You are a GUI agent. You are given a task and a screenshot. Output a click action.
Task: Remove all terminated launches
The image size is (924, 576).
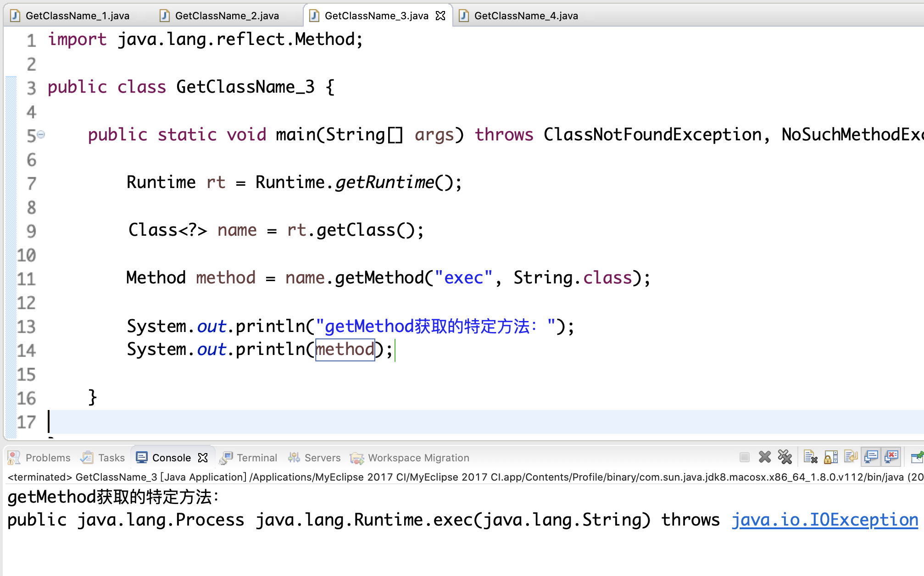785,457
